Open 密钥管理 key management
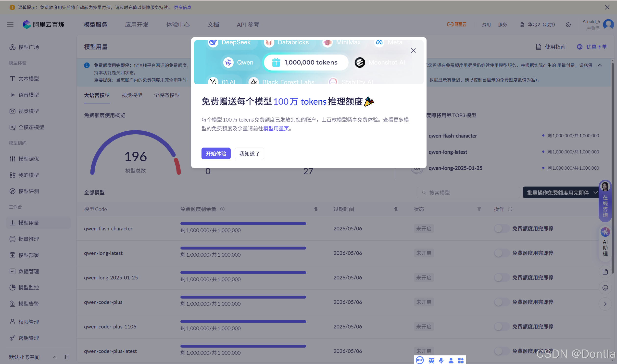 pos(28,338)
